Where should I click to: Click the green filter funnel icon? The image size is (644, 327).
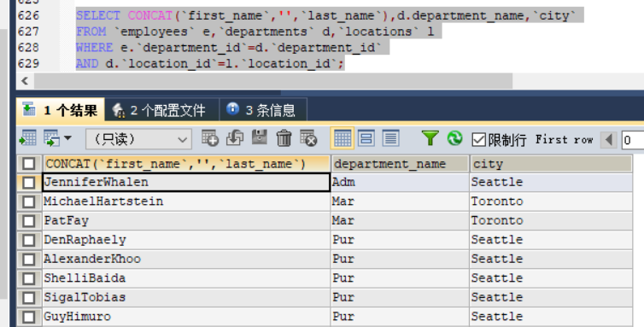(430, 138)
